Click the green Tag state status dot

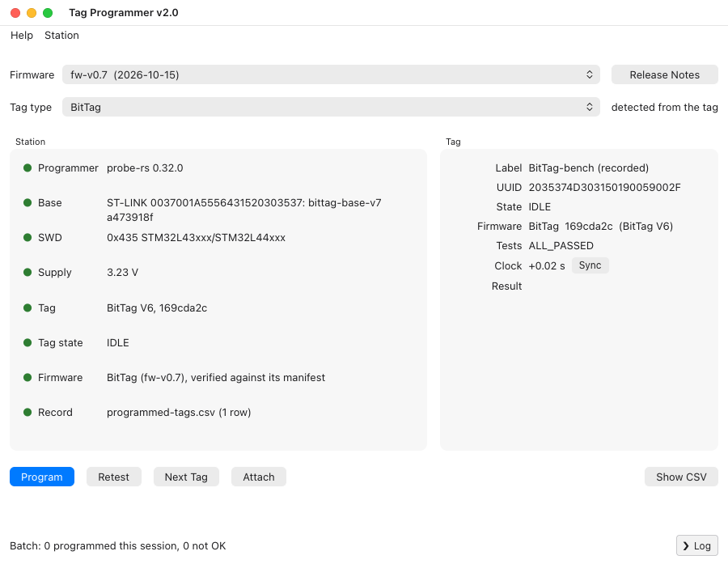tap(28, 342)
